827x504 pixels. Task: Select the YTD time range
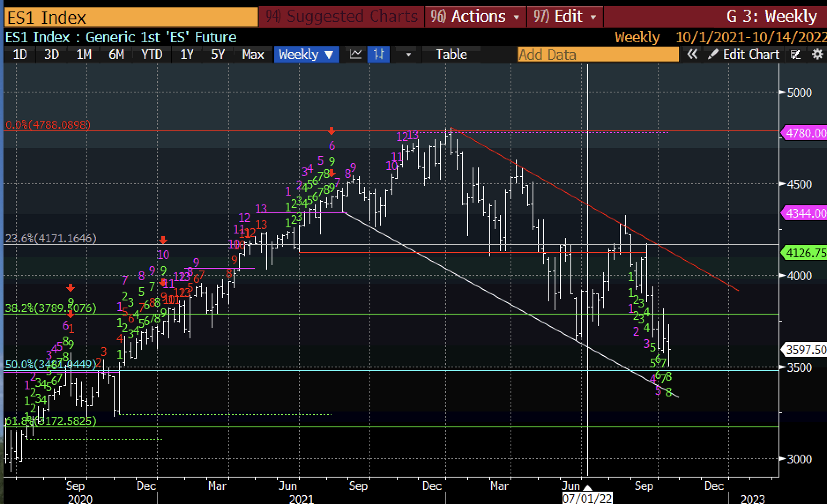coord(152,55)
